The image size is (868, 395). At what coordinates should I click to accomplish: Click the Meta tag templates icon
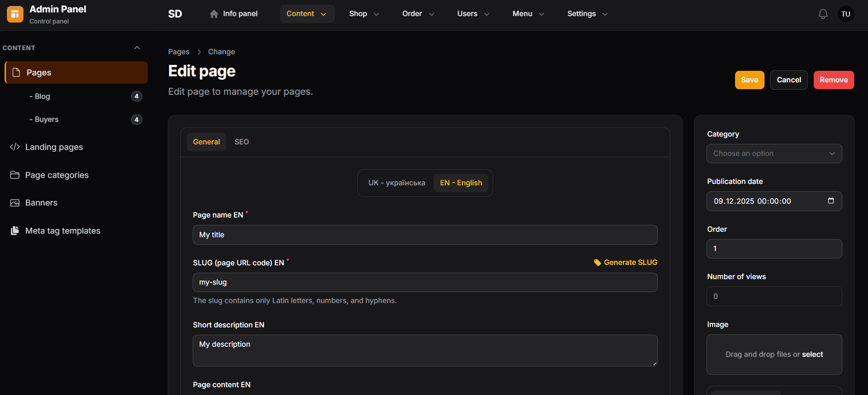tap(15, 230)
